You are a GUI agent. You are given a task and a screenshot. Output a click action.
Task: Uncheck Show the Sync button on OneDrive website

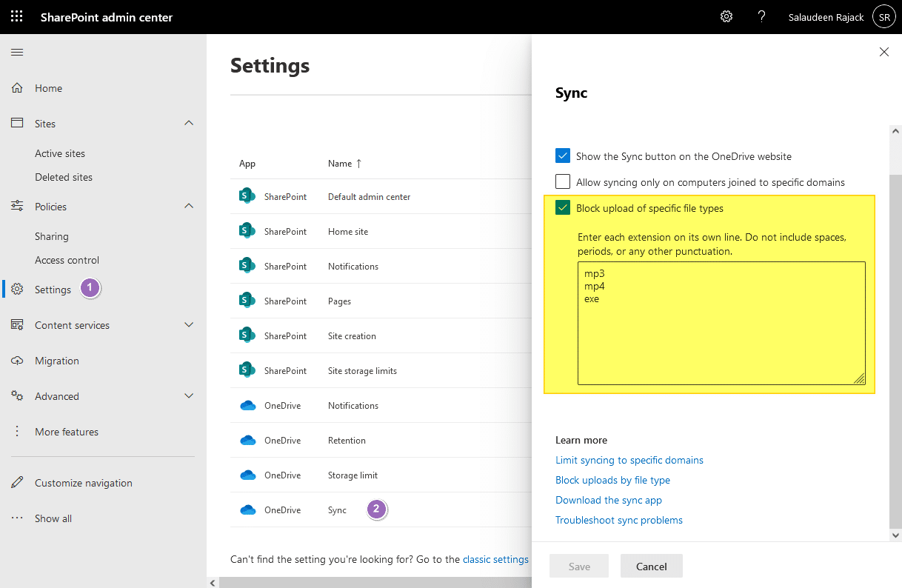tap(562, 156)
